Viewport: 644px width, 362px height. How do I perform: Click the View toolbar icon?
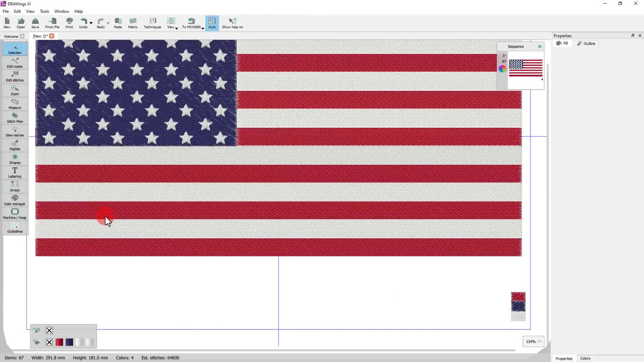(x=171, y=23)
